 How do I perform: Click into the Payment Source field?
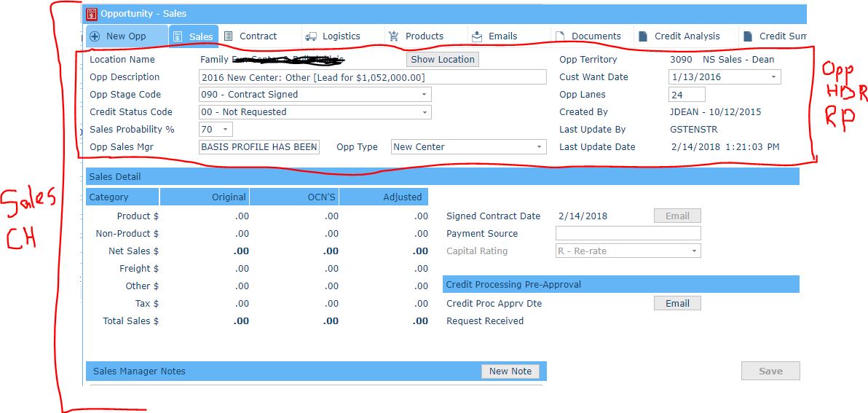click(628, 234)
